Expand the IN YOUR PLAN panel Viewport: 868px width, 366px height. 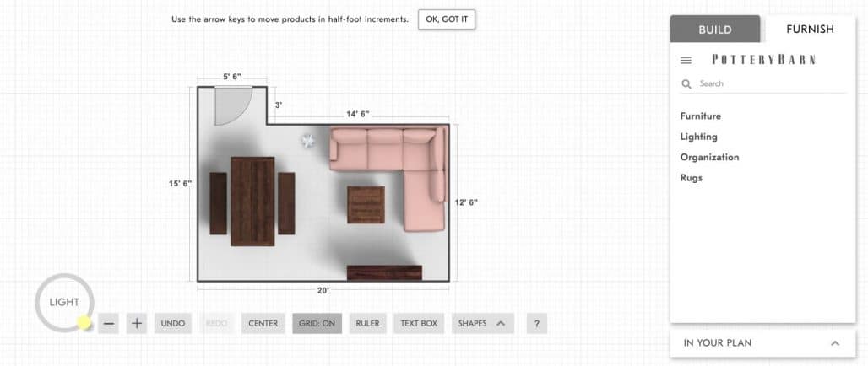(x=762, y=343)
